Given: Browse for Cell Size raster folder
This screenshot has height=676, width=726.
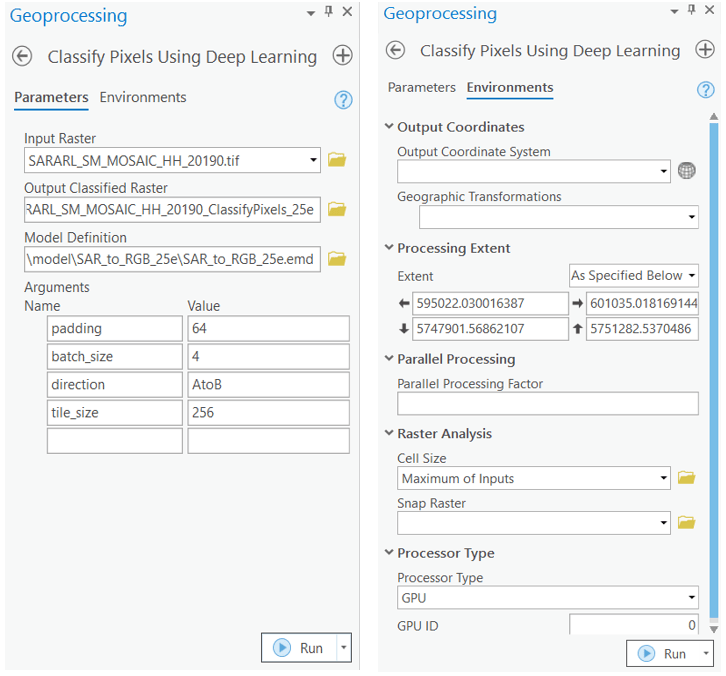Looking at the screenshot, I should 686,478.
